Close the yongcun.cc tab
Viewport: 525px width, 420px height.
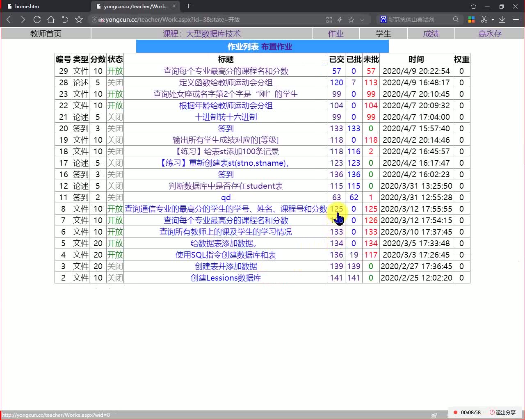pyautogui.click(x=174, y=6)
